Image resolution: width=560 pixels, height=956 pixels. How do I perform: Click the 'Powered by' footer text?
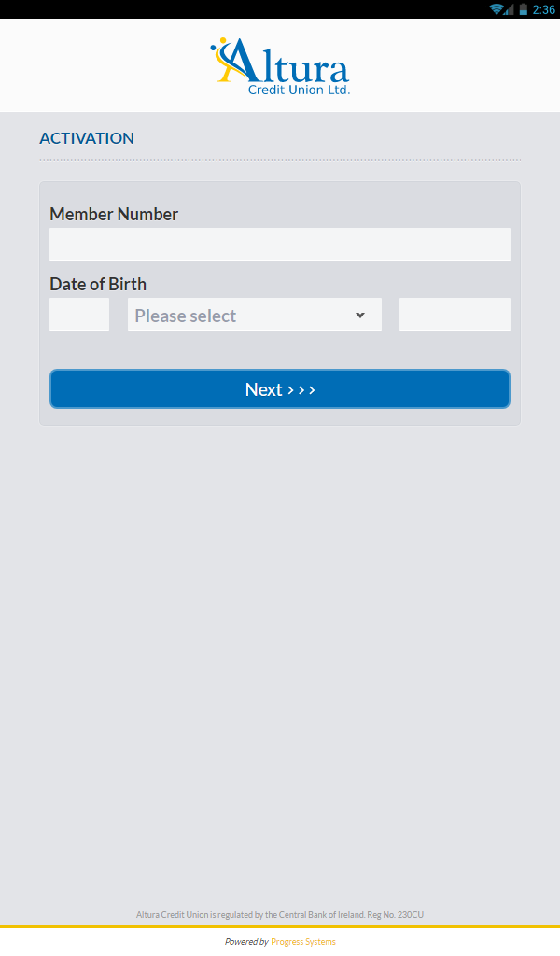[x=246, y=942]
